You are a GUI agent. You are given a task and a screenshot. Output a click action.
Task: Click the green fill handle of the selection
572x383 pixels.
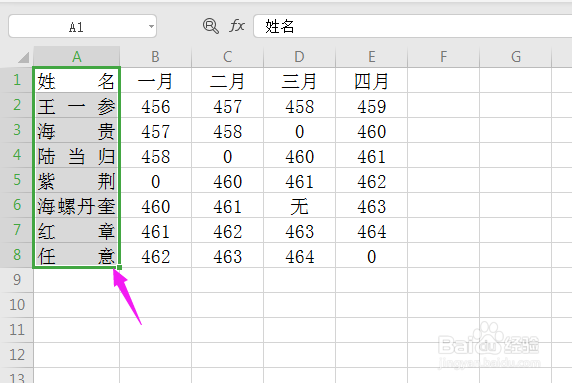(x=119, y=267)
